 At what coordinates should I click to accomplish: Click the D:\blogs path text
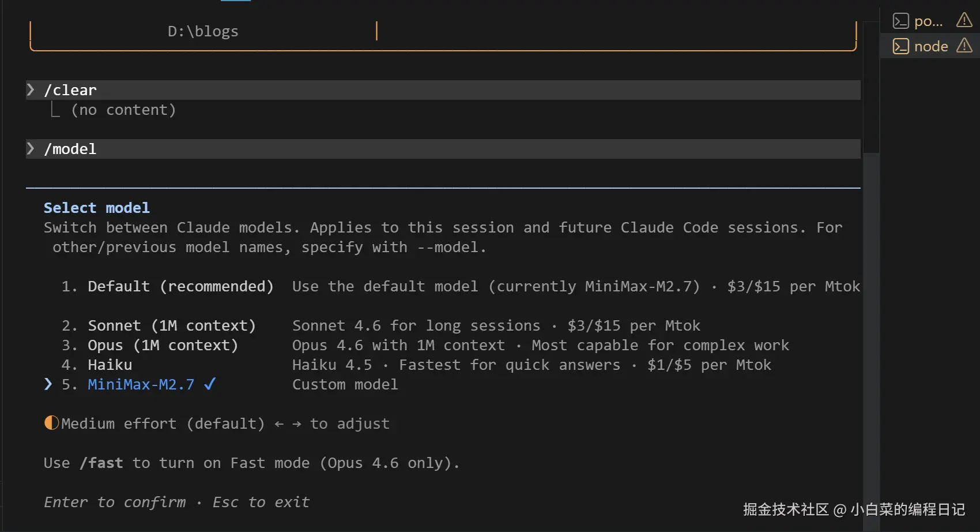point(203,31)
